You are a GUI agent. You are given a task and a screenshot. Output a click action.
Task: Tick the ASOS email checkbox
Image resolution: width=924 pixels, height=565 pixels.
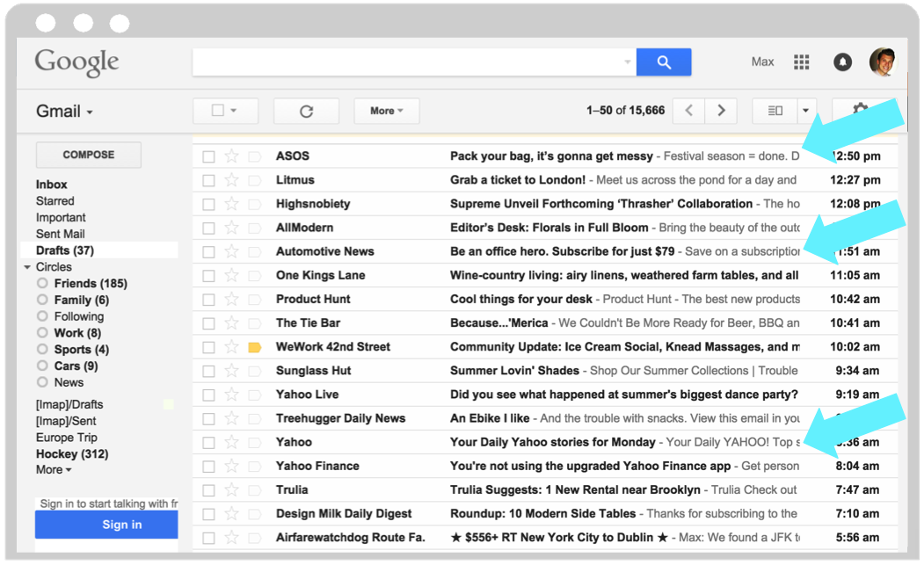click(208, 156)
